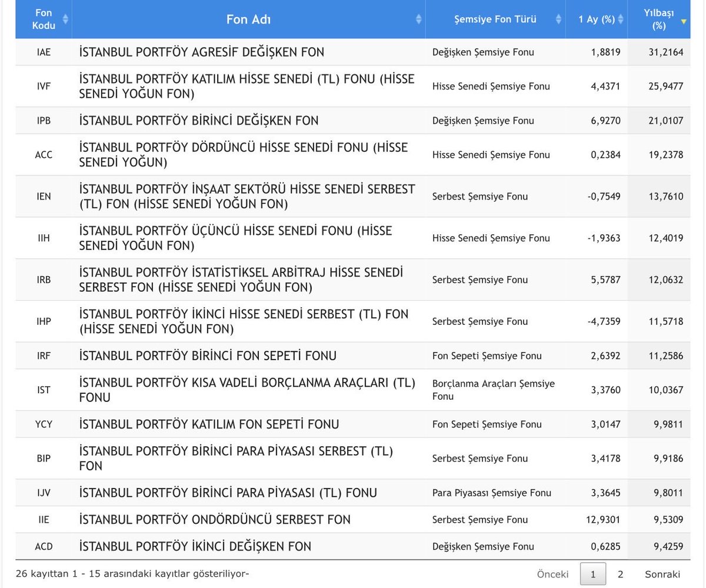Sort by Fon Adı column arrows
706x588 pixels.
pyautogui.click(x=418, y=19)
